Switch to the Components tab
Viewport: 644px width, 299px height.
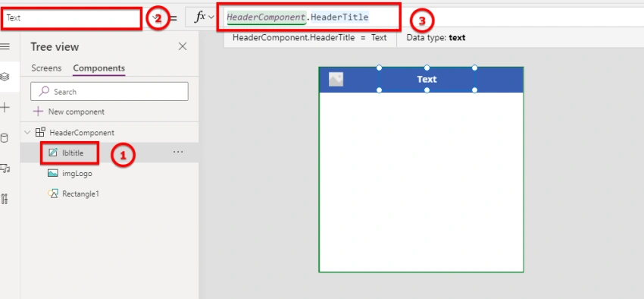pyautogui.click(x=99, y=68)
